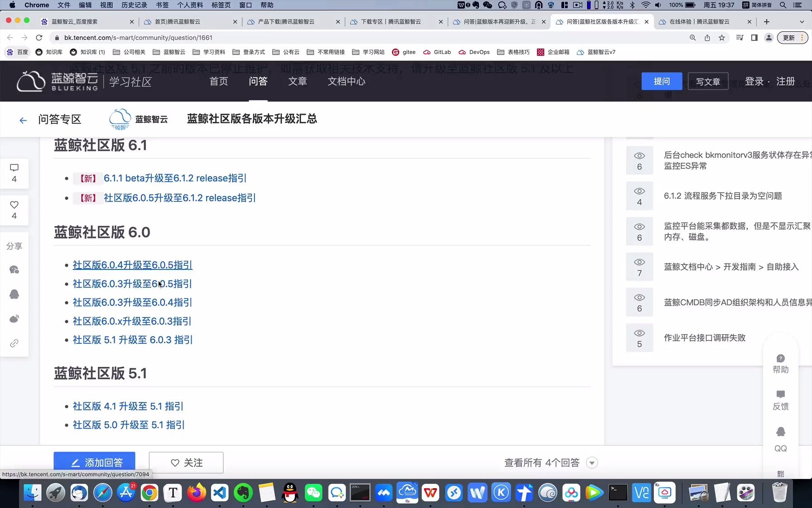Open Chrome side panel icon
Image resolution: width=812 pixels, height=508 pixels.
pyautogui.click(x=754, y=38)
